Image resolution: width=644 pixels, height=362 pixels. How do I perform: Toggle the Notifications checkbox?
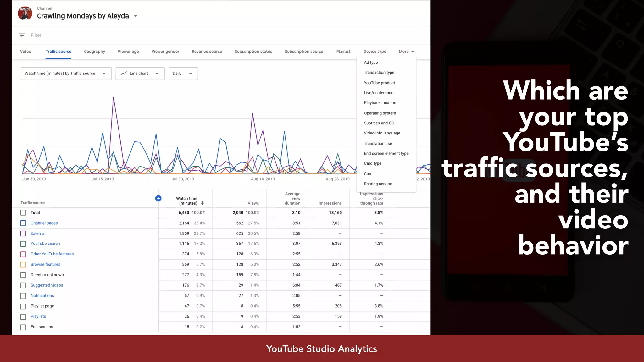[x=23, y=296]
